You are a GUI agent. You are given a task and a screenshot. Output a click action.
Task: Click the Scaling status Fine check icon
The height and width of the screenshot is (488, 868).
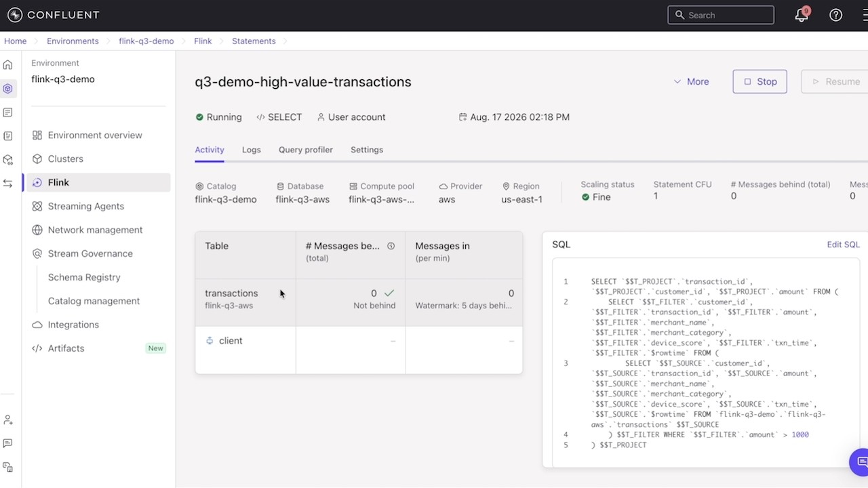585,197
